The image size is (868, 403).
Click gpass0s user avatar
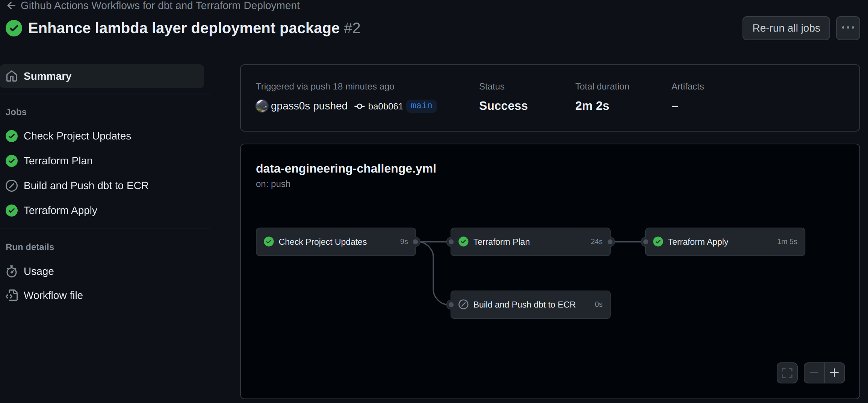262,106
